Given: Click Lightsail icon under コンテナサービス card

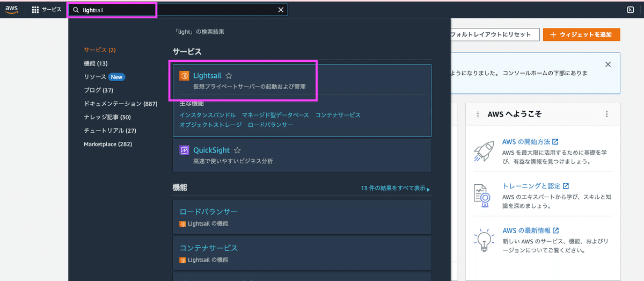Looking at the screenshot, I should [x=183, y=260].
